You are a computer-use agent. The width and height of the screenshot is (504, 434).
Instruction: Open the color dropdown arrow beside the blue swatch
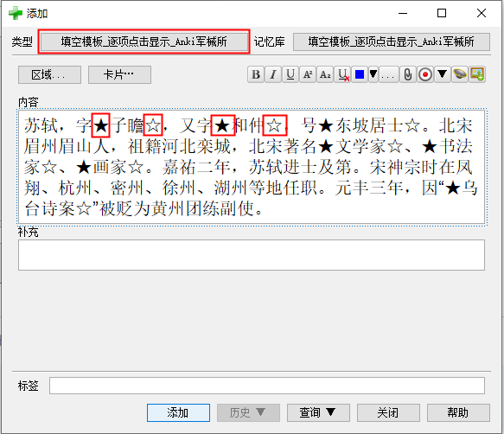[373, 74]
